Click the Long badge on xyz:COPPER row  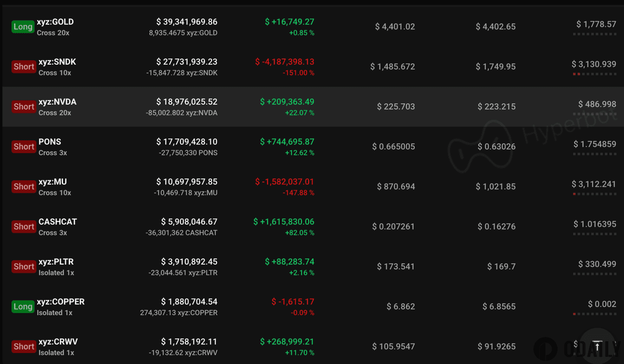click(23, 307)
